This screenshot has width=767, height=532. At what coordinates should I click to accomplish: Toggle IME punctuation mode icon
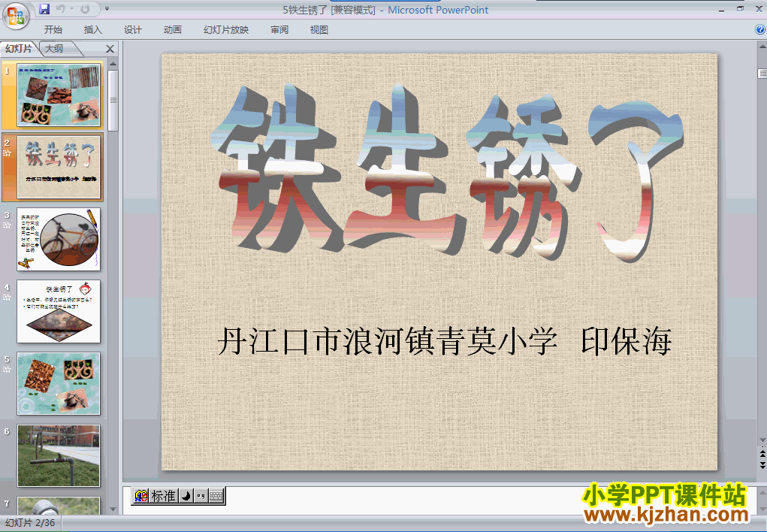coord(201,496)
